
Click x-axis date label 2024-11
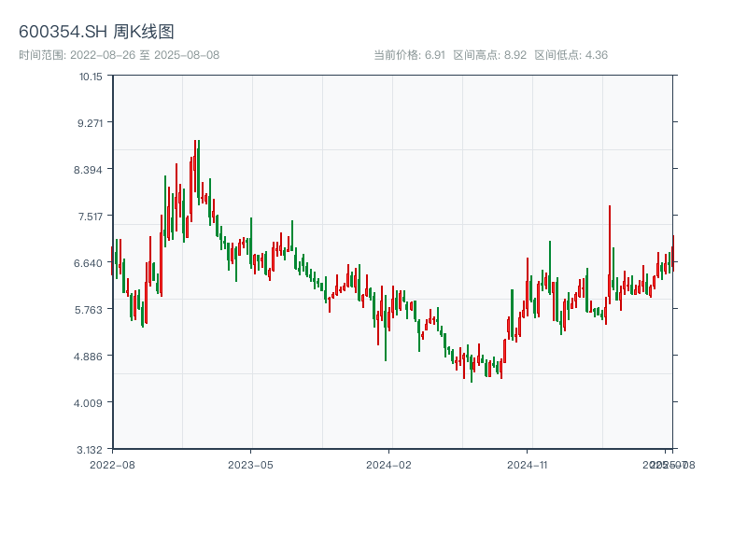click(x=528, y=465)
